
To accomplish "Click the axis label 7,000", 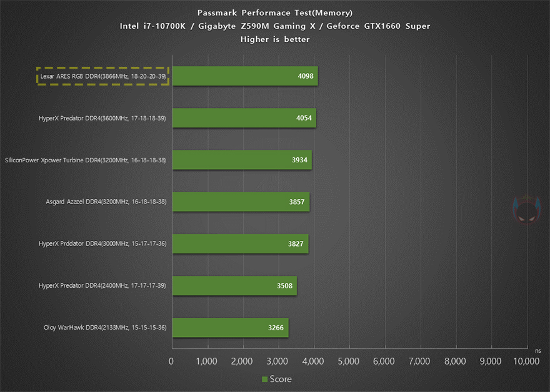I will [419, 361].
